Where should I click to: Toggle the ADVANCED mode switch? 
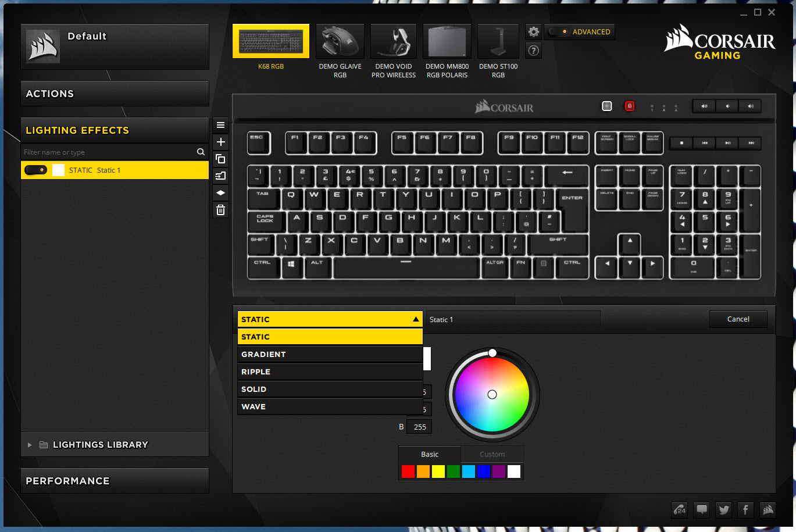(x=558, y=31)
